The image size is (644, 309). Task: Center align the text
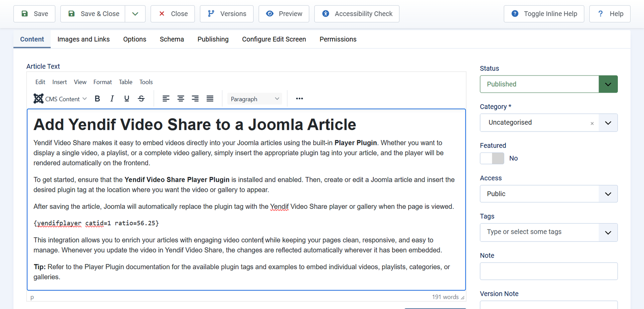point(181,99)
